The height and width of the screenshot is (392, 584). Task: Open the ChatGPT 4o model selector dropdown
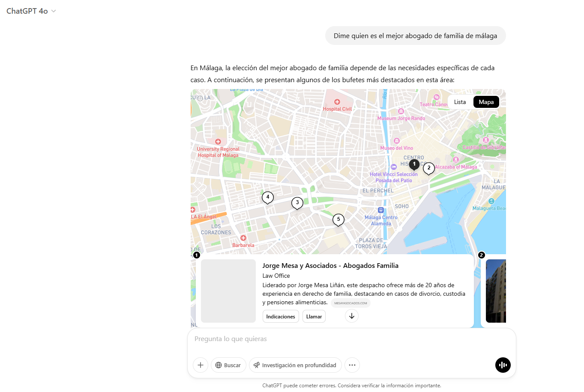click(x=31, y=11)
